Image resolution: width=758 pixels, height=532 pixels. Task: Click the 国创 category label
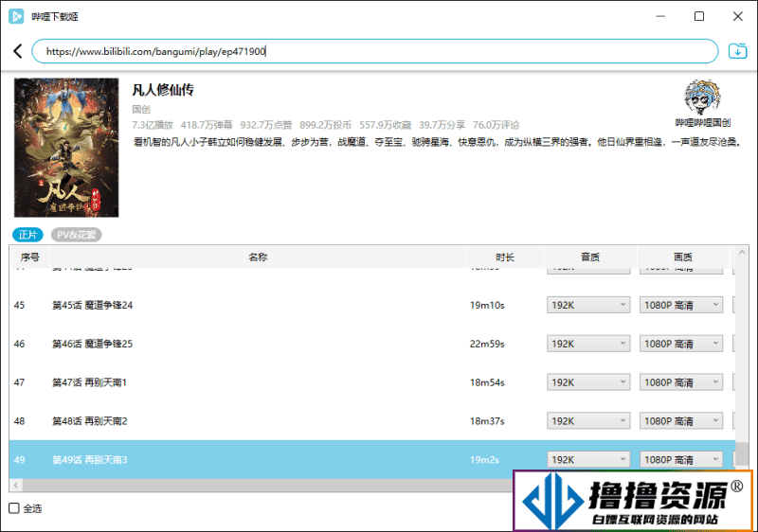[141, 110]
